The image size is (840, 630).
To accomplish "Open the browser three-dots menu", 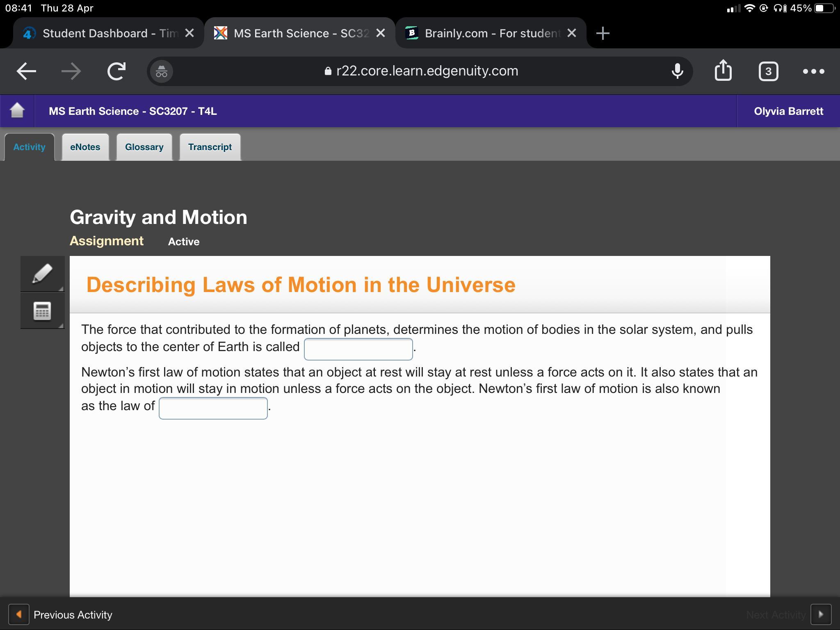I will [x=813, y=71].
